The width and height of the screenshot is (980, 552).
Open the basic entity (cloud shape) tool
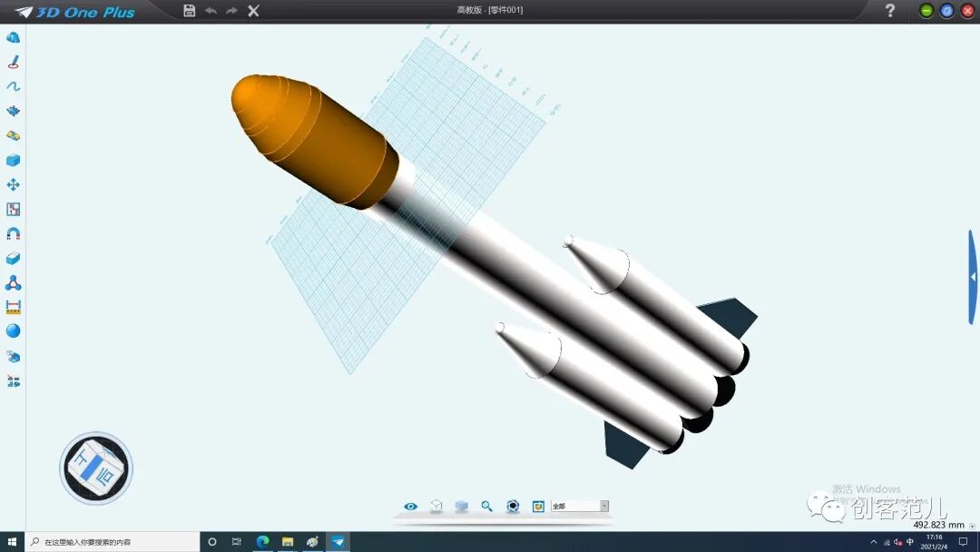13,37
